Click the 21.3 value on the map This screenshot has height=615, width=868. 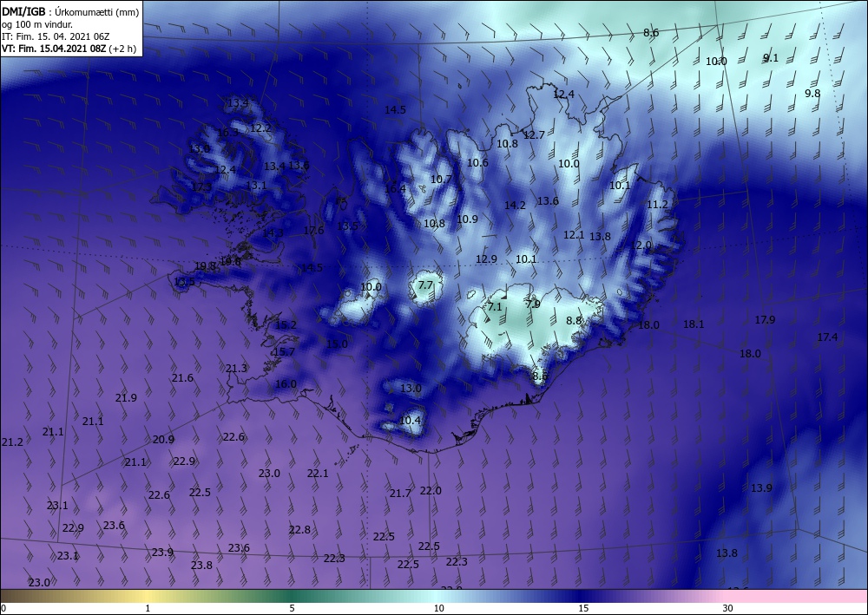pyautogui.click(x=236, y=369)
